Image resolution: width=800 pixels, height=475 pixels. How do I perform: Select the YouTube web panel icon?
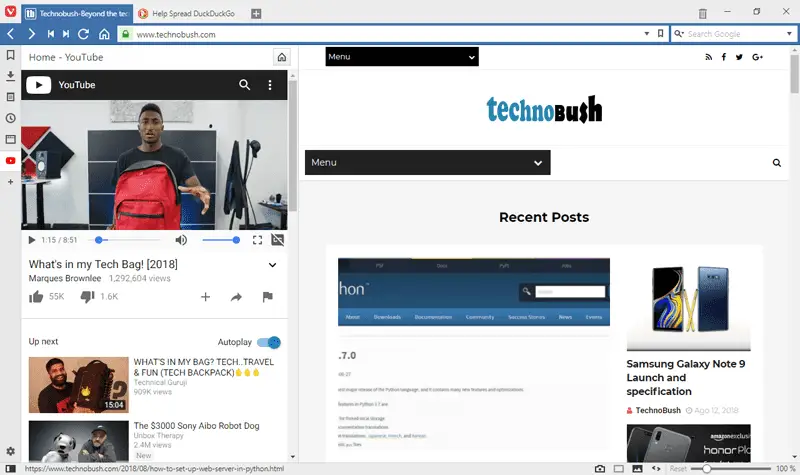click(10, 161)
